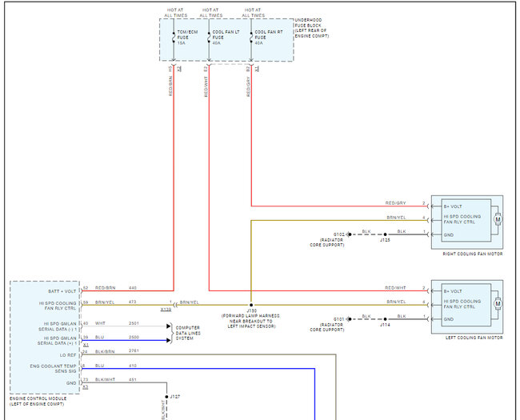Select the G101 ground label

tap(339, 319)
